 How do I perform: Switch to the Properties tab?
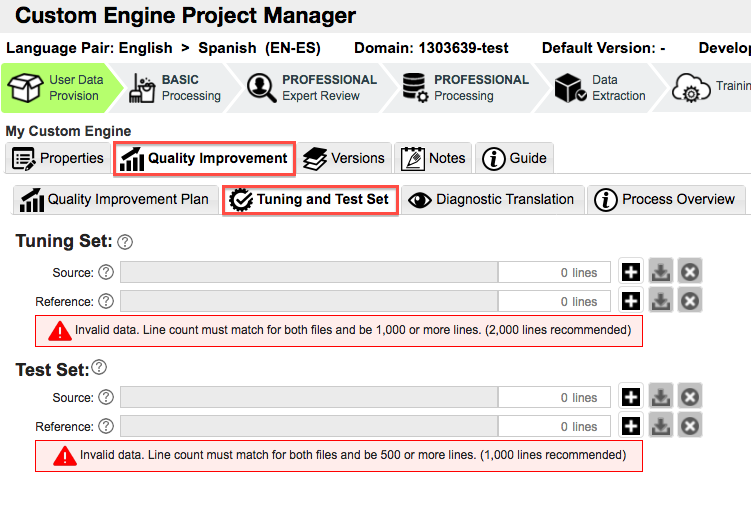57,158
